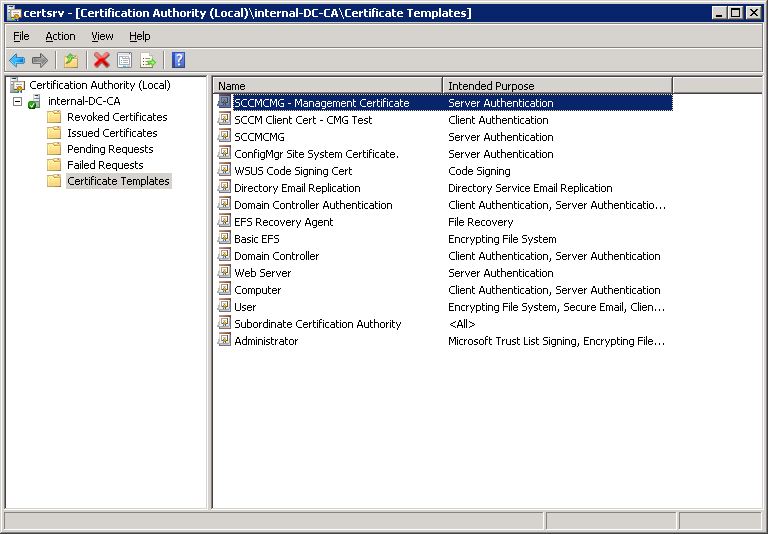Open the Action menu
Viewport: 768px width, 534px height.
click(60, 36)
